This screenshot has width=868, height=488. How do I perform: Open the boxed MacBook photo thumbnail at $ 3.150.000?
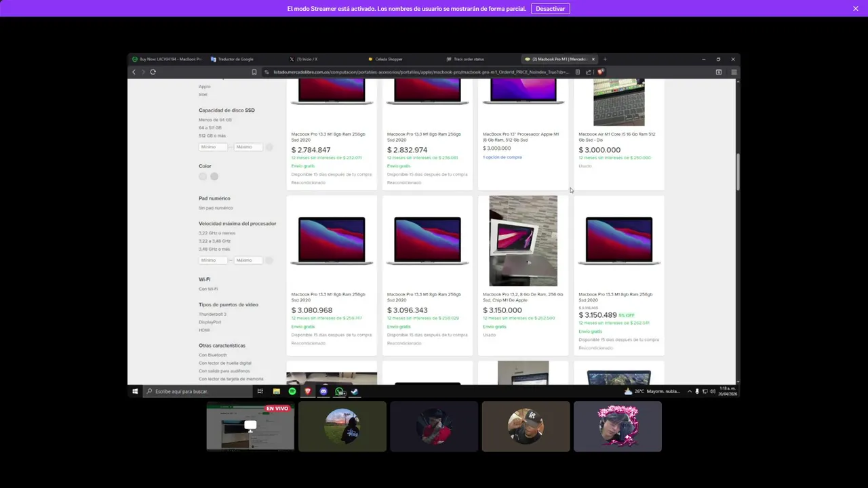(x=523, y=241)
